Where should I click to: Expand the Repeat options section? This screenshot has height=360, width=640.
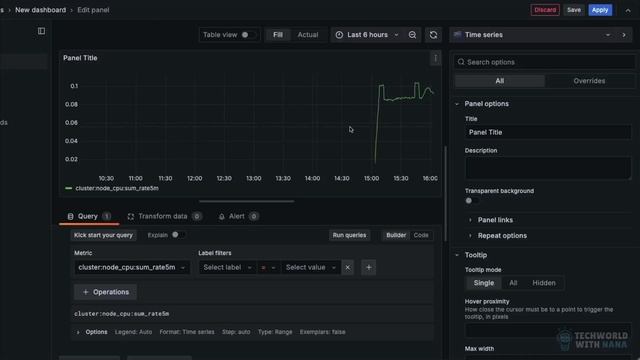tap(502, 236)
